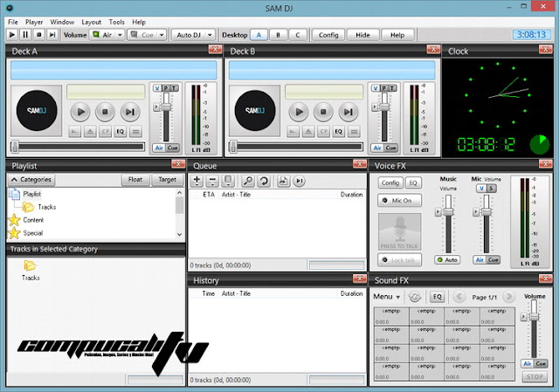Click the Queue remove (minus) icon
This screenshot has width=559, height=392.
pos(212,181)
